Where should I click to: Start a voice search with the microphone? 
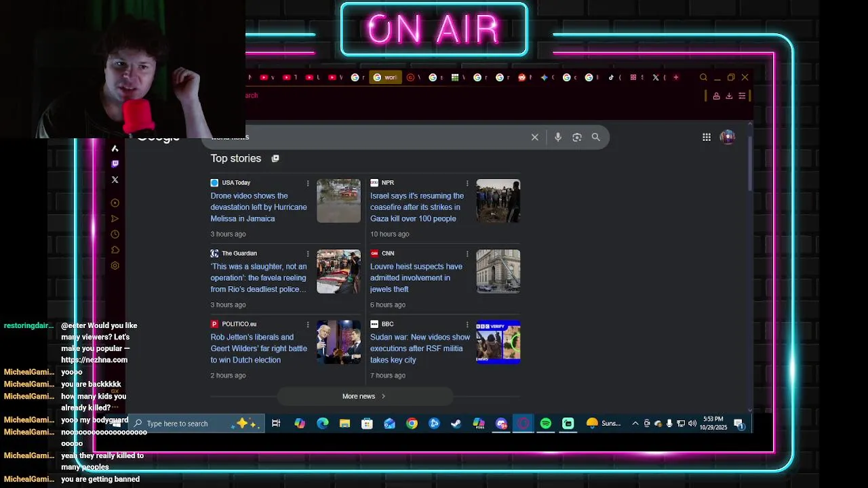pyautogui.click(x=557, y=137)
